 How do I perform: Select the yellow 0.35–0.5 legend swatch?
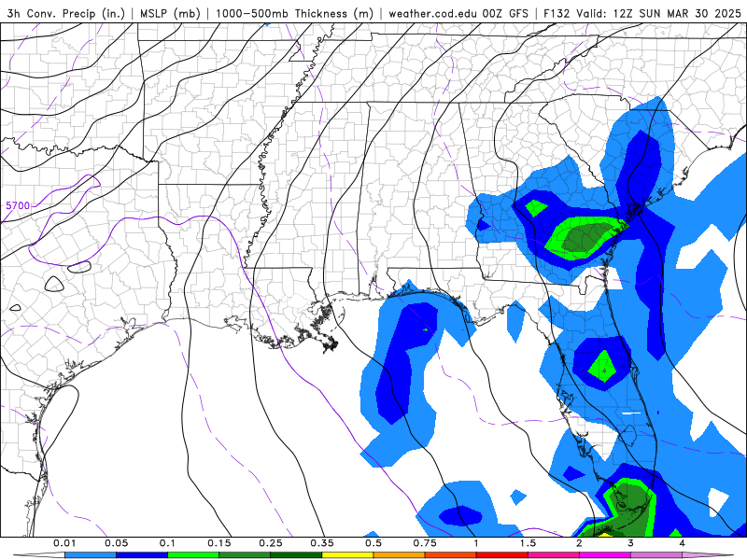pos(347,555)
